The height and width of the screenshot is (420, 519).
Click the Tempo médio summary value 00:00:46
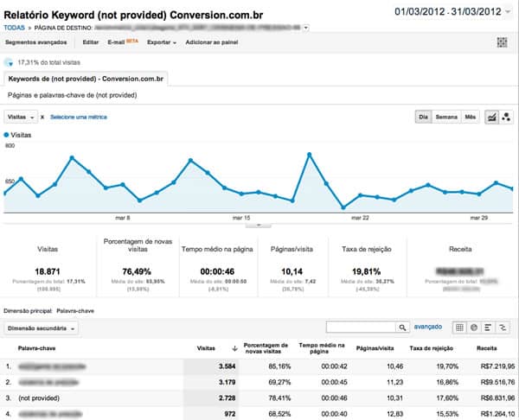(x=217, y=272)
